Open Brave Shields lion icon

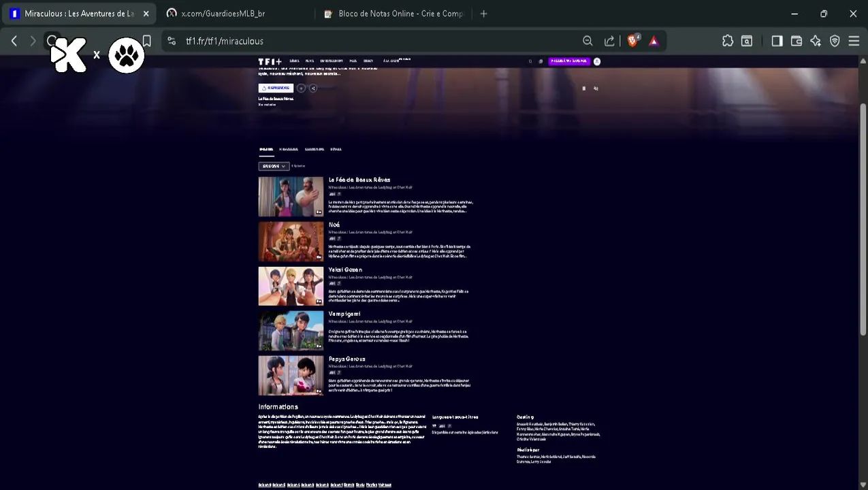click(x=632, y=41)
